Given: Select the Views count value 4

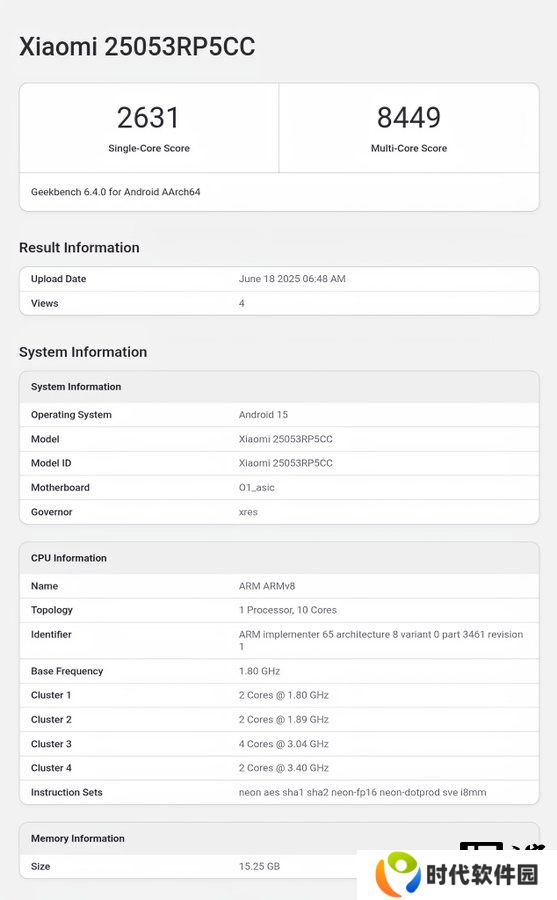Looking at the screenshot, I should pos(242,303).
